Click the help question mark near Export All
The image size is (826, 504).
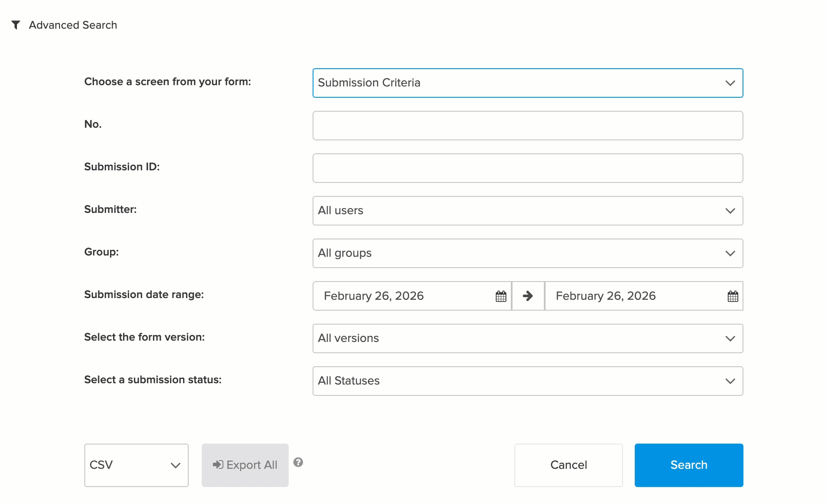pos(298,463)
